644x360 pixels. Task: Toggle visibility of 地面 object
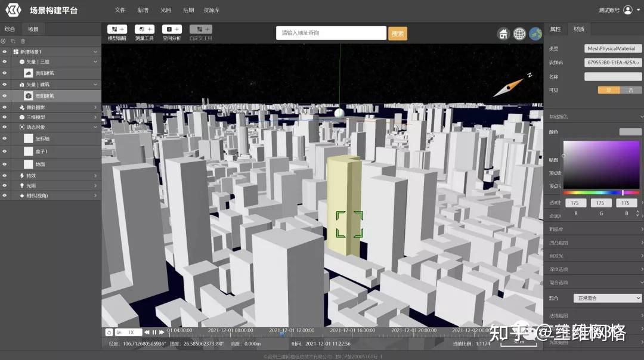pos(5,164)
